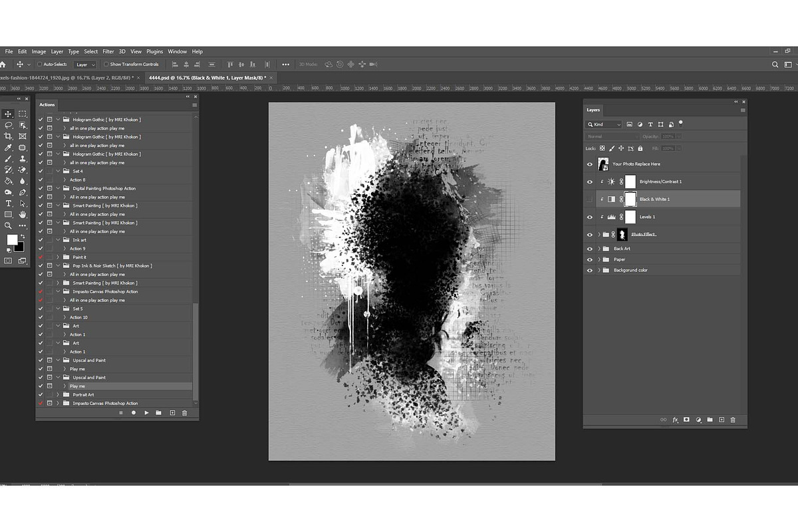Open the Kind filter dropdown
Screen dimensions: 798x532
[x=604, y=124]
